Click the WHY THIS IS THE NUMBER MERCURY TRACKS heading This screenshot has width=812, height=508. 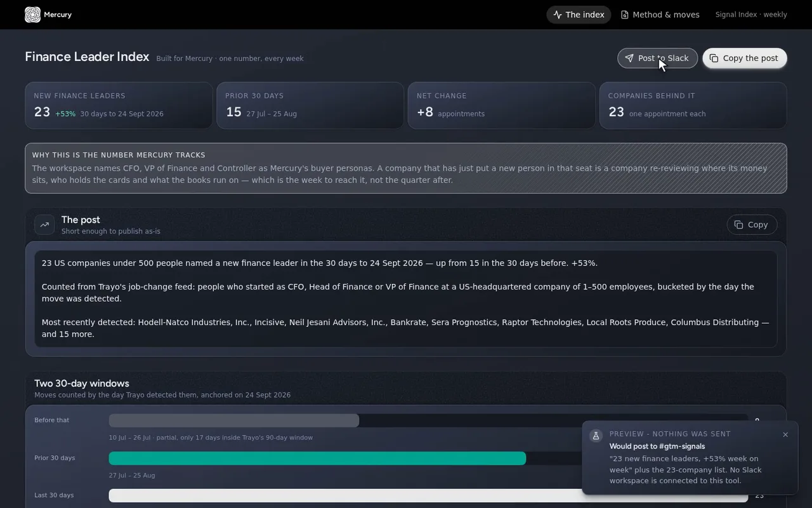click(x=119, y=155)
